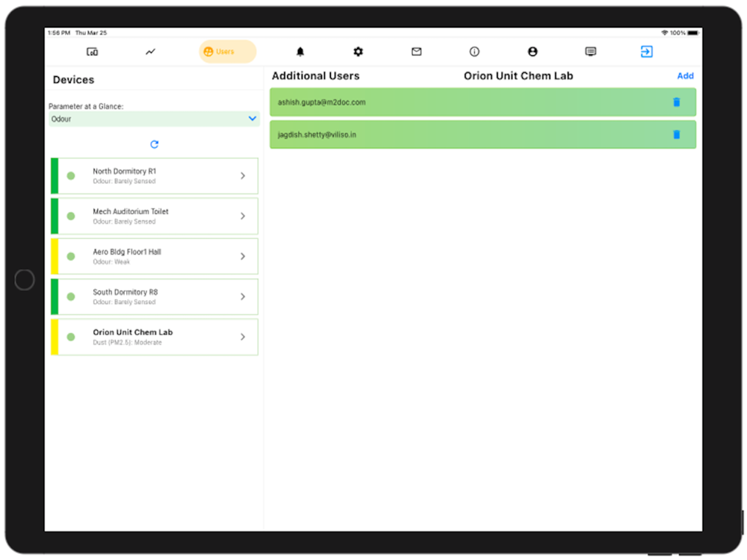Click status dot of Orion Unit Chem Lab

(x=71, y=337)
